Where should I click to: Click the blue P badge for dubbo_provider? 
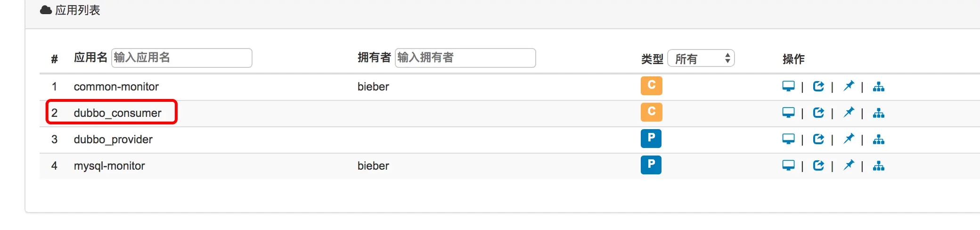point(651,139)
